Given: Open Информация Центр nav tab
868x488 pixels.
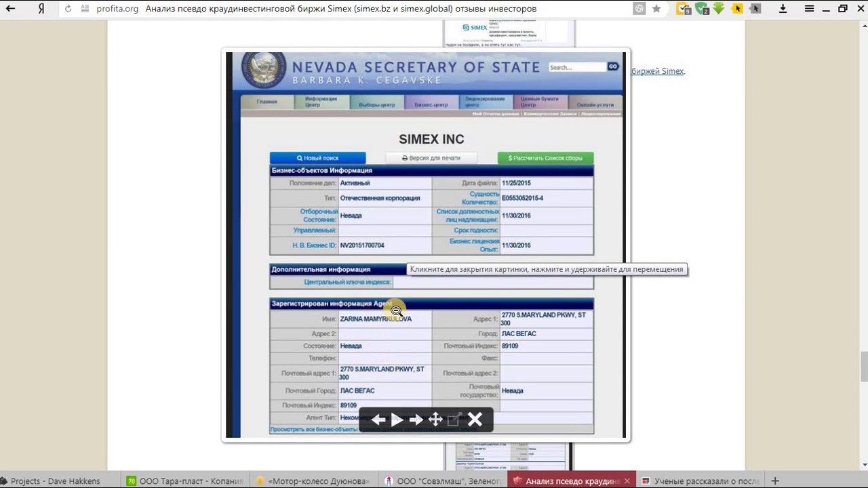Looking at the screenshot, I should pyautogui.click(x=321, y=102).
